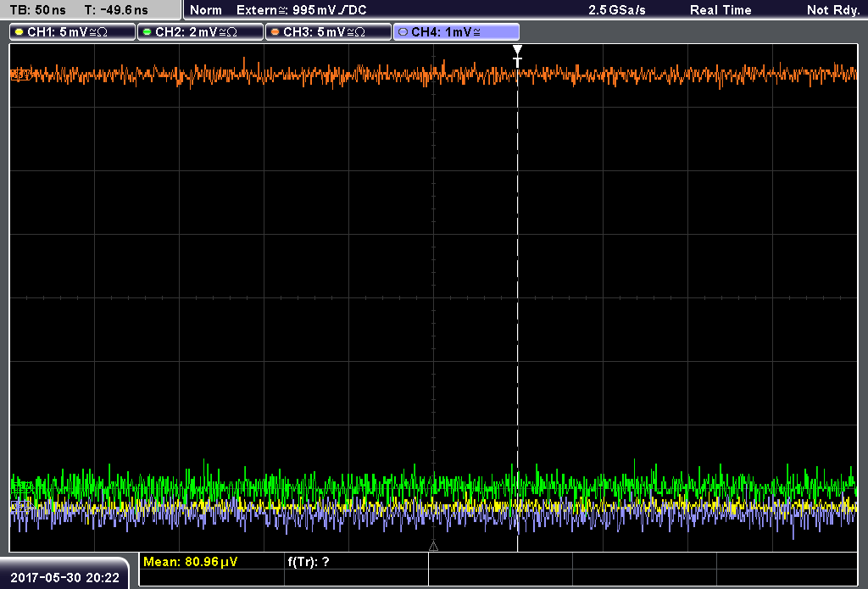Select the CH3 5 mV channel tab

[328, 32]
